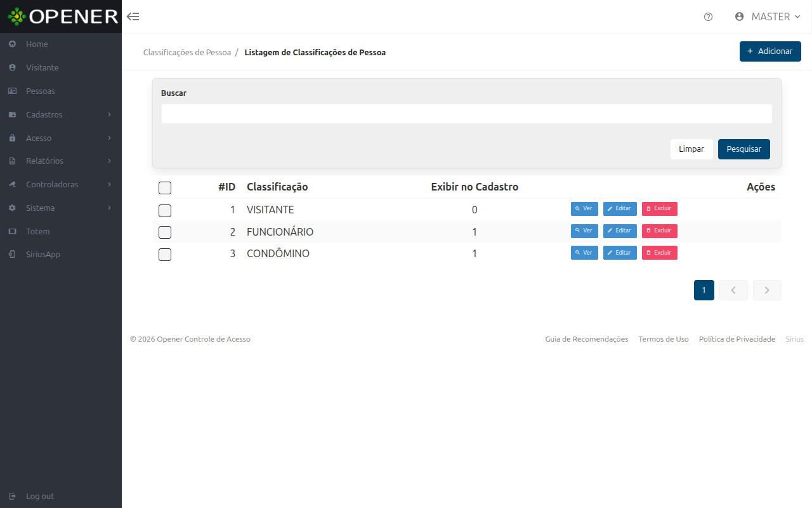This screenshot has height=508, width=812.
Task: Click the Relatórios document icon
Action: click(x=12, y=161)
